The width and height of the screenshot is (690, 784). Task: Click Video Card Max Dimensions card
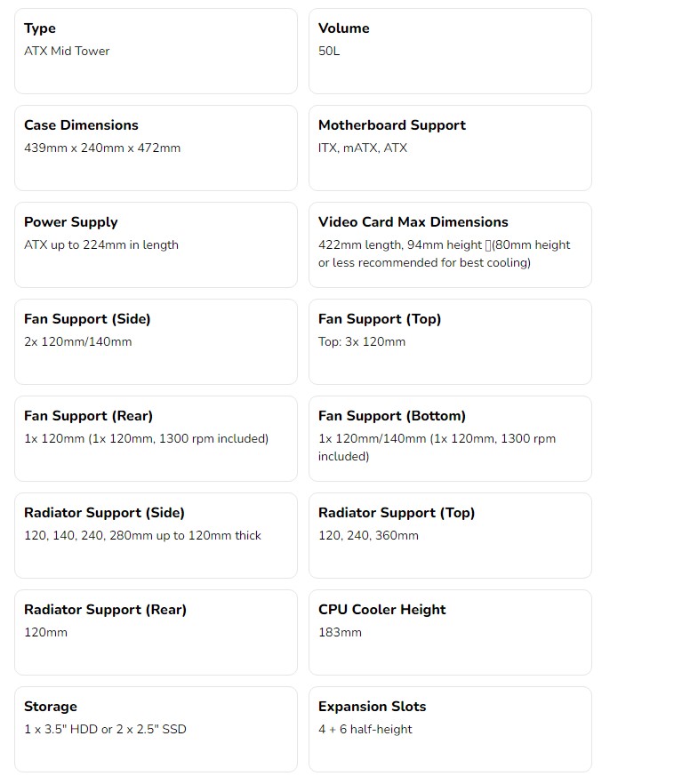[450, 245]
